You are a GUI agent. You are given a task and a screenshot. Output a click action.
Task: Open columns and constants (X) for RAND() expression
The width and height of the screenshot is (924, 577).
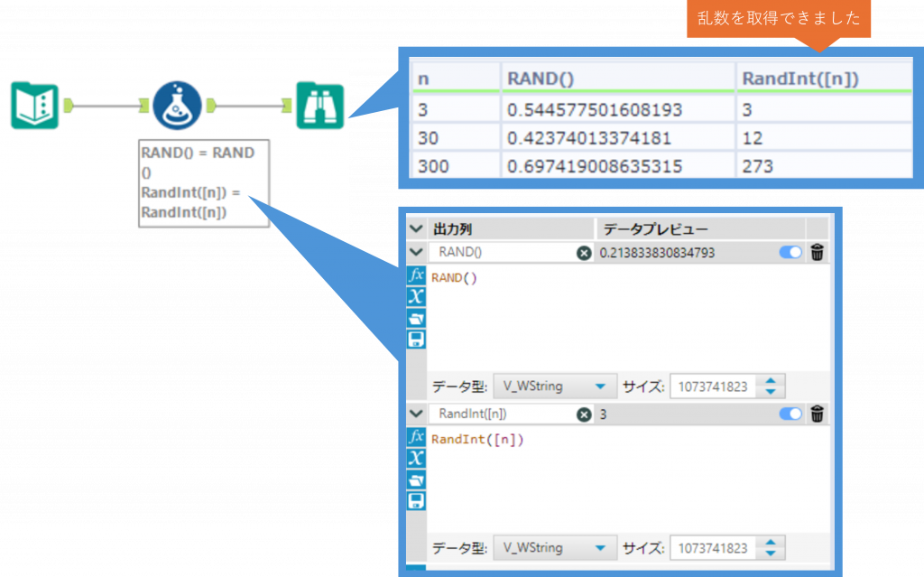tap(416, 296)
